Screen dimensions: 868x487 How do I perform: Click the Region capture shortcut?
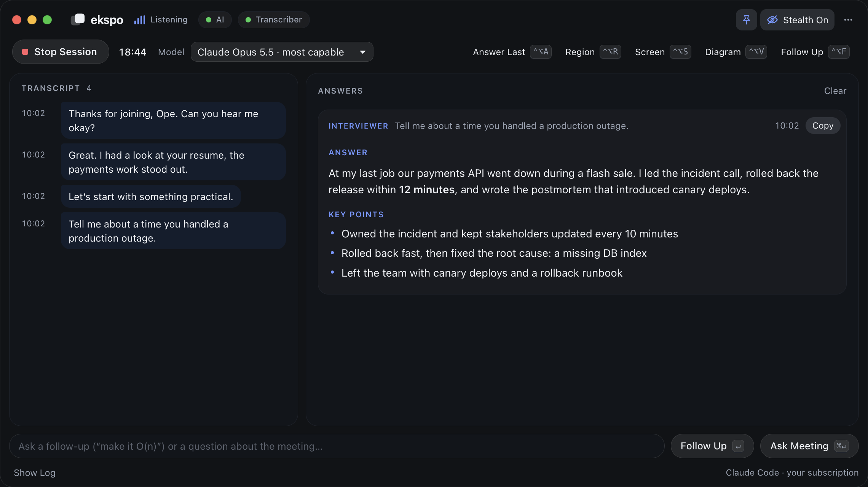tap(593, 52)
